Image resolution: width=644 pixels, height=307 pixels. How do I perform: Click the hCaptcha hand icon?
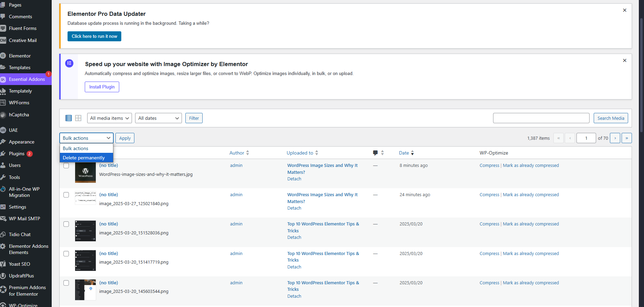click(x=3, y=115)
